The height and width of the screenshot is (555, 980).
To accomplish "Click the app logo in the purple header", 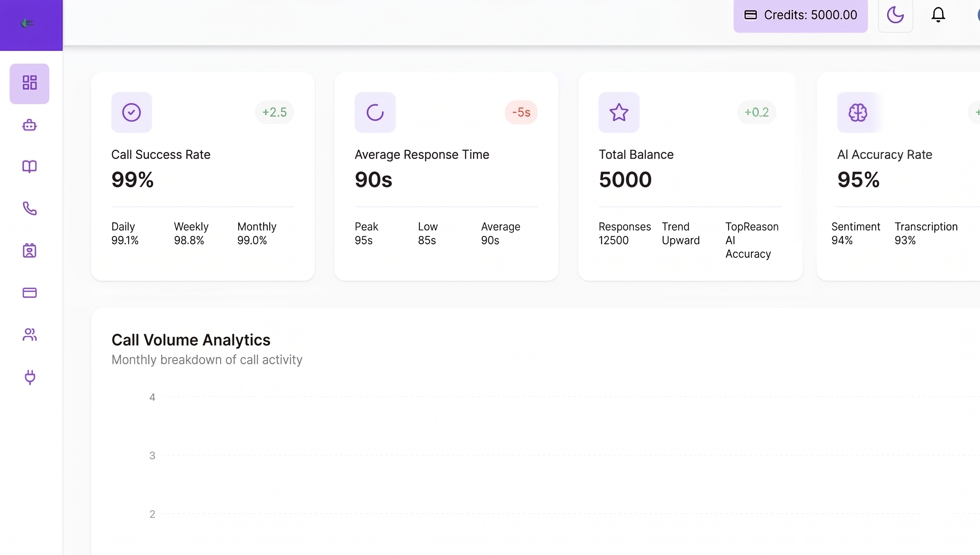I will click(27, 23).
